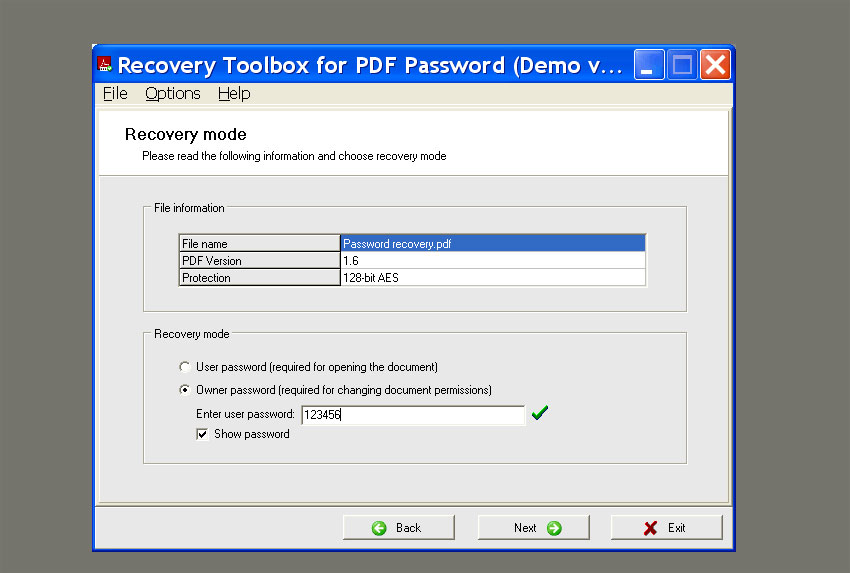Click the window title bar text

point(370,66)
